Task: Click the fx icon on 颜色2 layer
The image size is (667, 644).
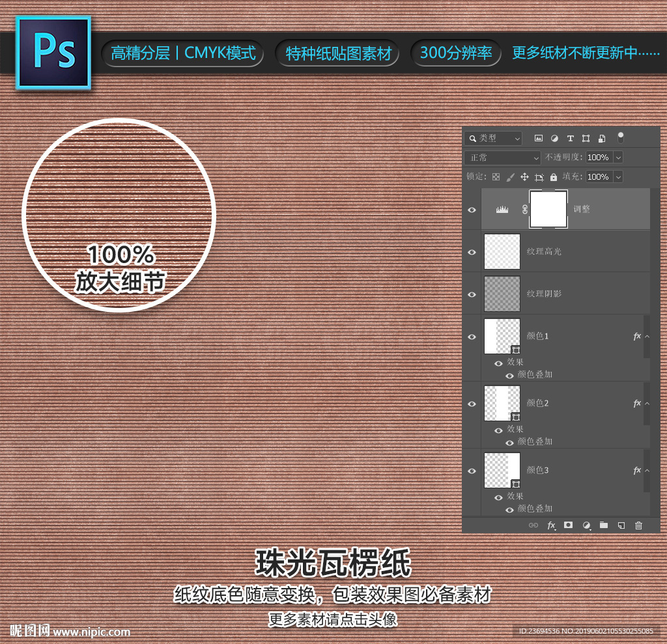Action: [637, 403]
